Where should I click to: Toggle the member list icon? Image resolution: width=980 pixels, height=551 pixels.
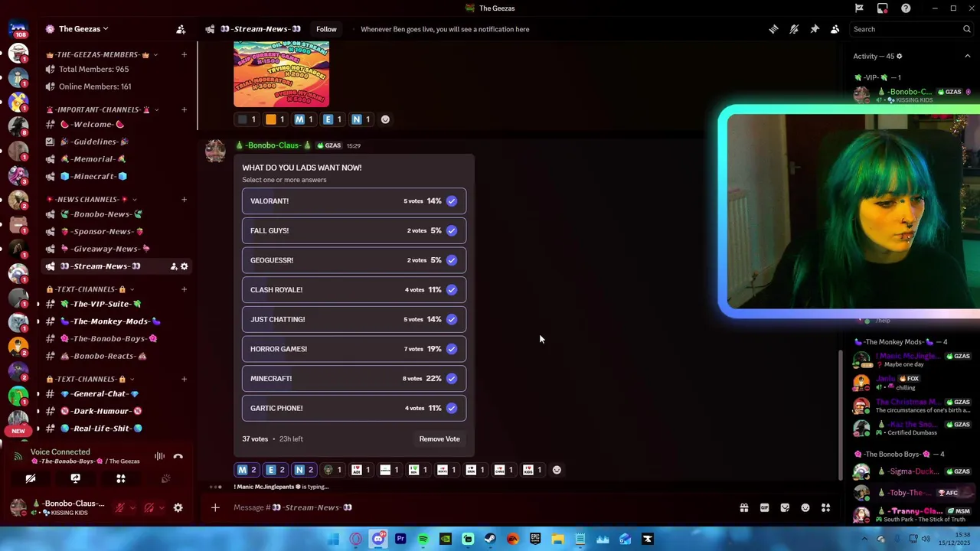tap(835, 29)
